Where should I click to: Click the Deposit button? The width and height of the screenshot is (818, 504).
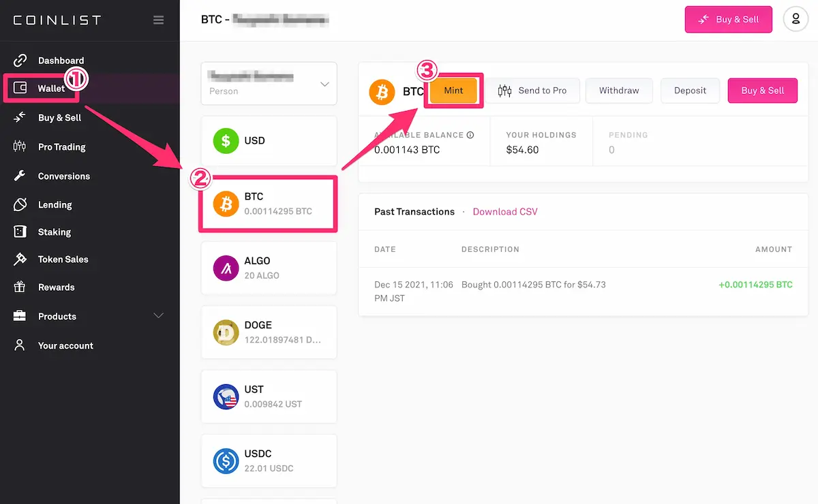point(691,91)
